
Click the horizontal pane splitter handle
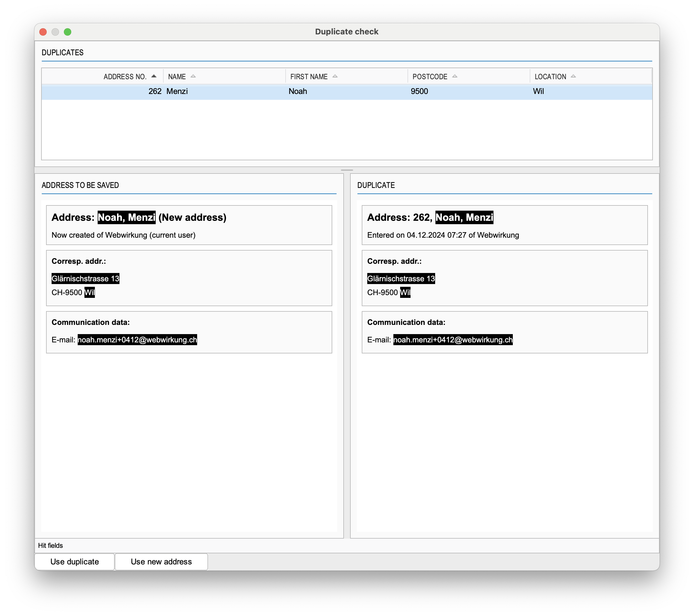(x=347, y=170)
